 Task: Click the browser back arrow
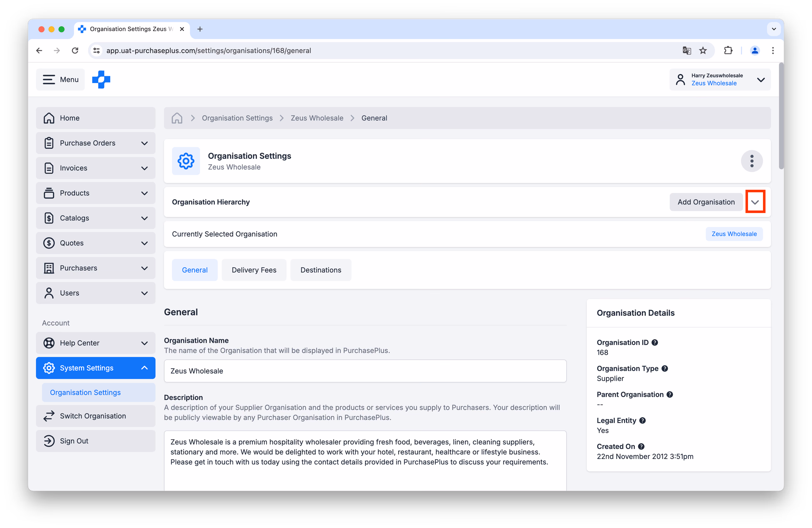39,51
